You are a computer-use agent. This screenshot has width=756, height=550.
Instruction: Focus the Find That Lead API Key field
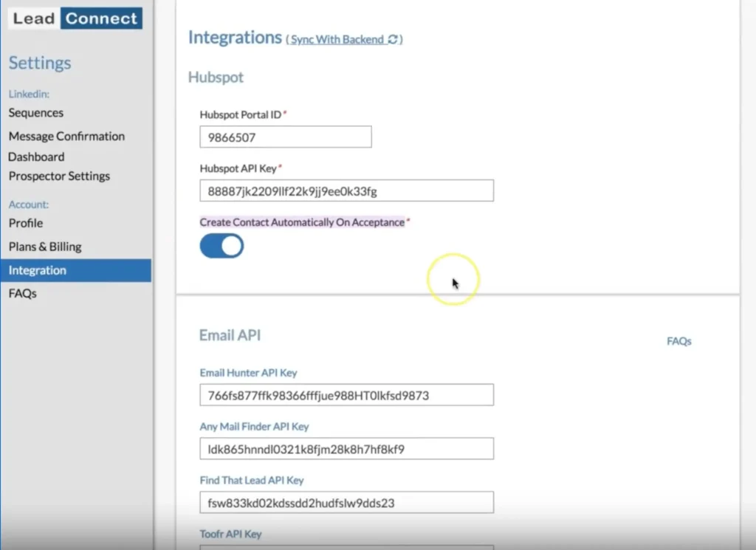(x=347, y=503)
